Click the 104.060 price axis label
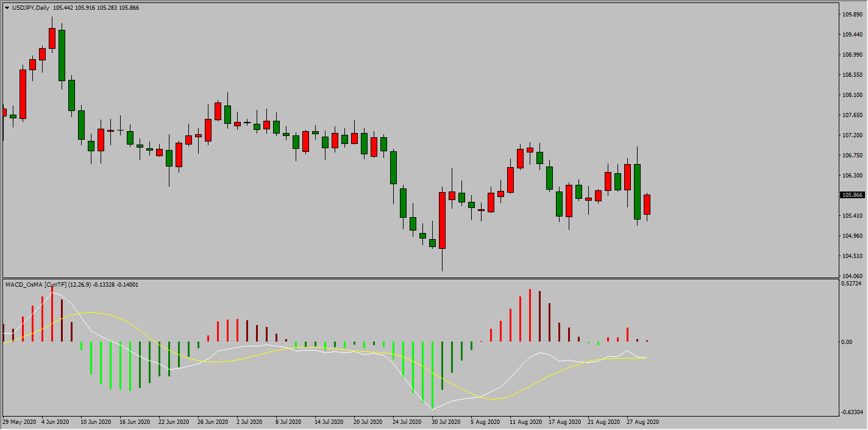Image resolution: width=868 pixels, height=430 pixels. 852,276
